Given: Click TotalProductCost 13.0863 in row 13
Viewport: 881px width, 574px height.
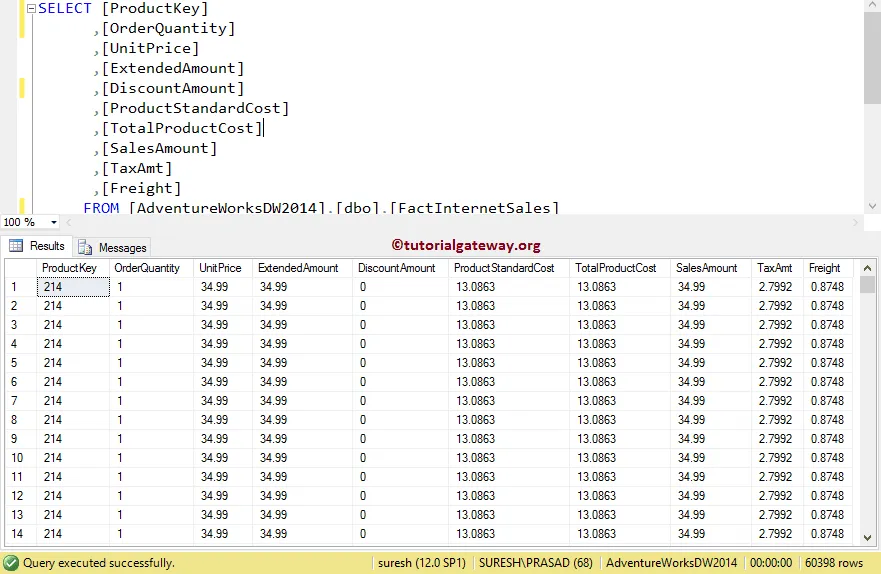Looking at the screenshot, I should pyautogui.click(x=620, y=515).
